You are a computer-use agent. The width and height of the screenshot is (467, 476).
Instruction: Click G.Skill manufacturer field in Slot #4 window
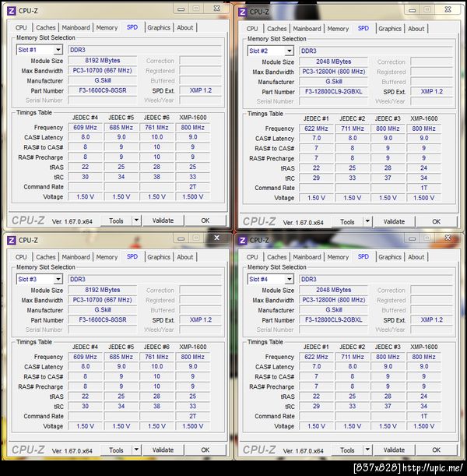(x=334, y=310)
